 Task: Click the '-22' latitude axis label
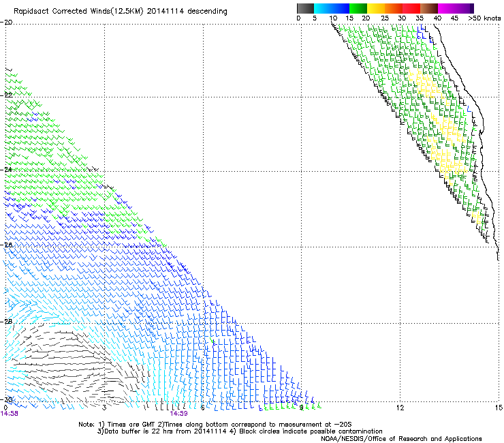click(x=6, y=95)
